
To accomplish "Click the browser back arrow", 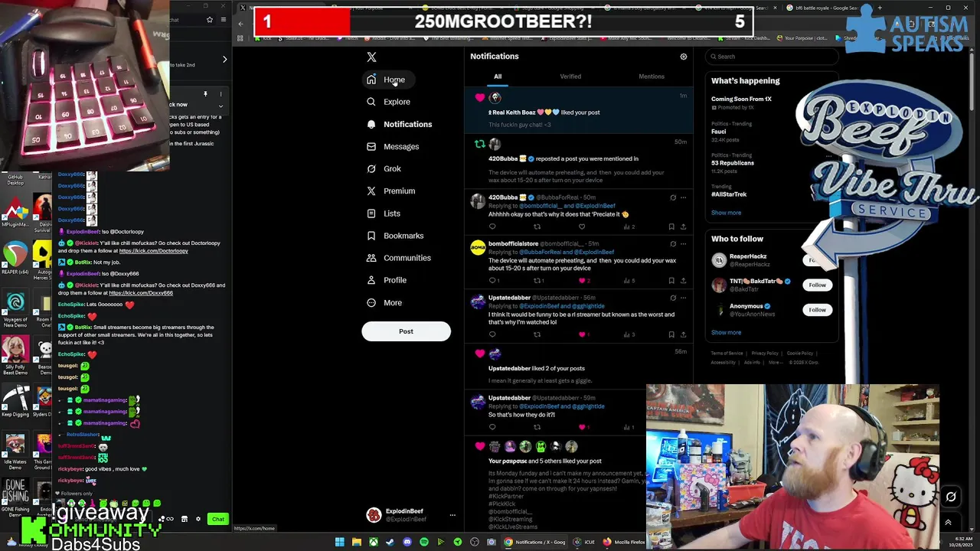I will [x=240, y=24].
